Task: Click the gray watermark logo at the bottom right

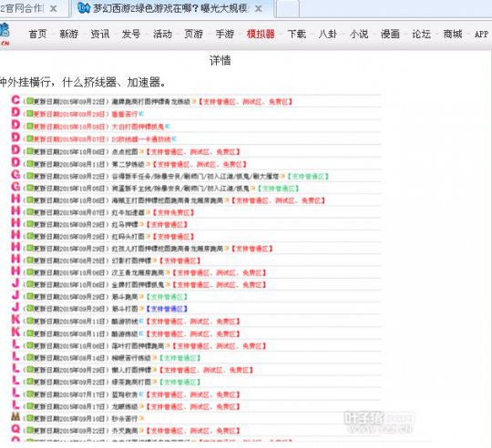Action: 379,422
